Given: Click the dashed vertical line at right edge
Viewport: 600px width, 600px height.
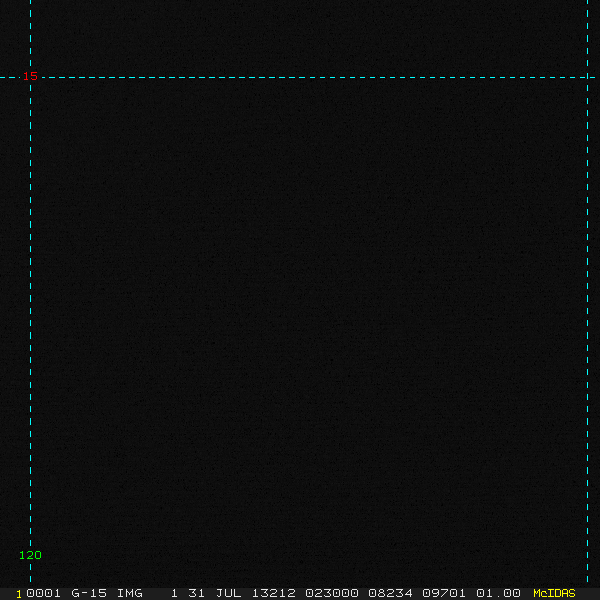Looking at the screenshot, I should coord(587,300).
